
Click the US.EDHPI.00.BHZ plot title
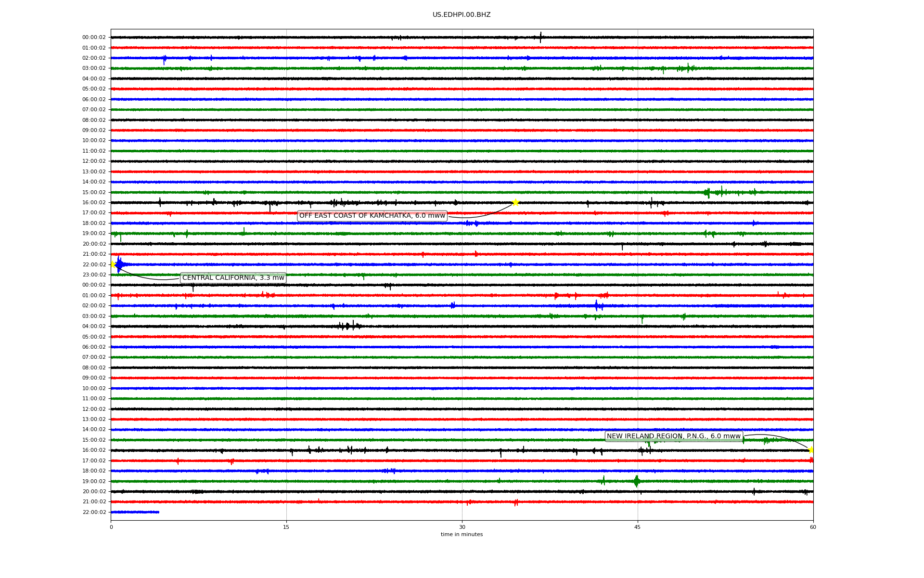pos(461,15)
